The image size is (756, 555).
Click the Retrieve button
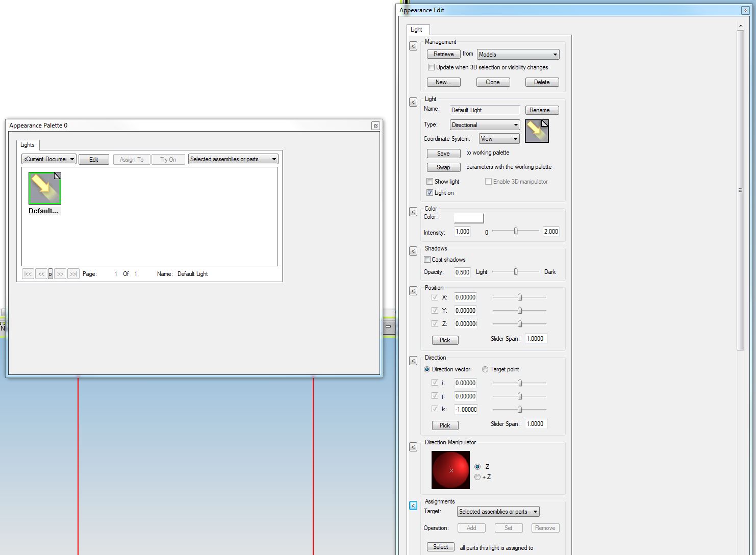(443, 54)
